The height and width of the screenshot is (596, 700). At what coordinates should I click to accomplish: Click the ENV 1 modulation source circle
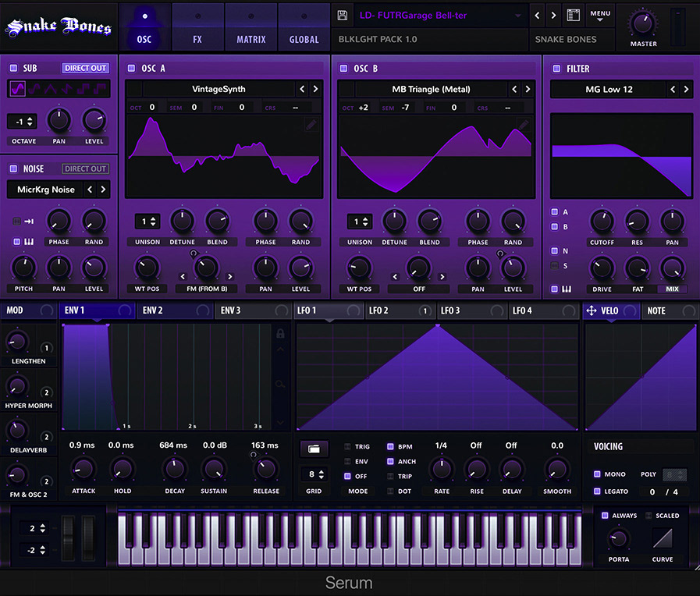125,310
